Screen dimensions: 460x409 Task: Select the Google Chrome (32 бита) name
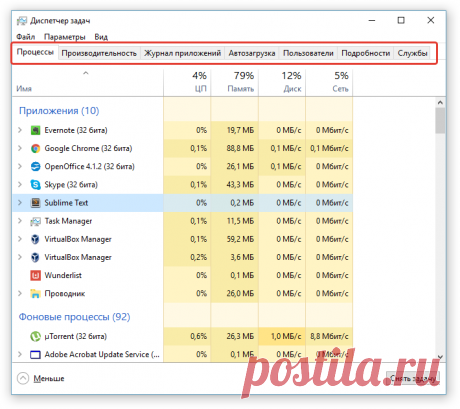(x=88, y=148)
